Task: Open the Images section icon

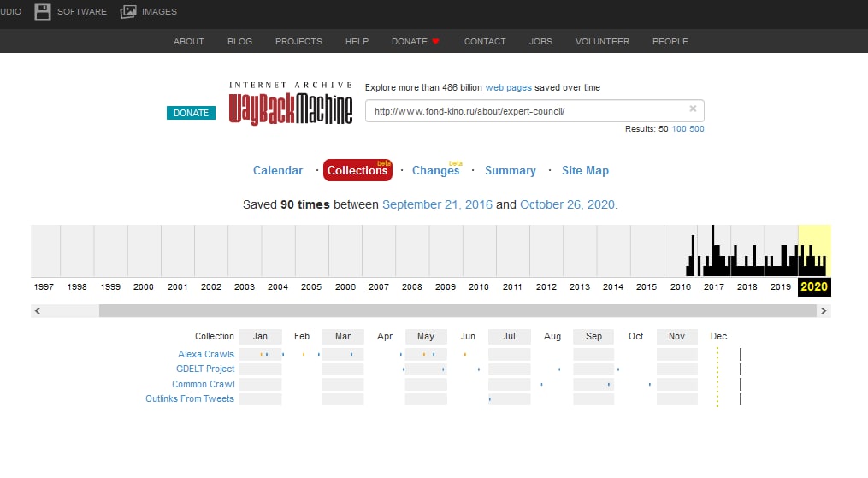Action: pyautogui.click(x=128, y=12)
